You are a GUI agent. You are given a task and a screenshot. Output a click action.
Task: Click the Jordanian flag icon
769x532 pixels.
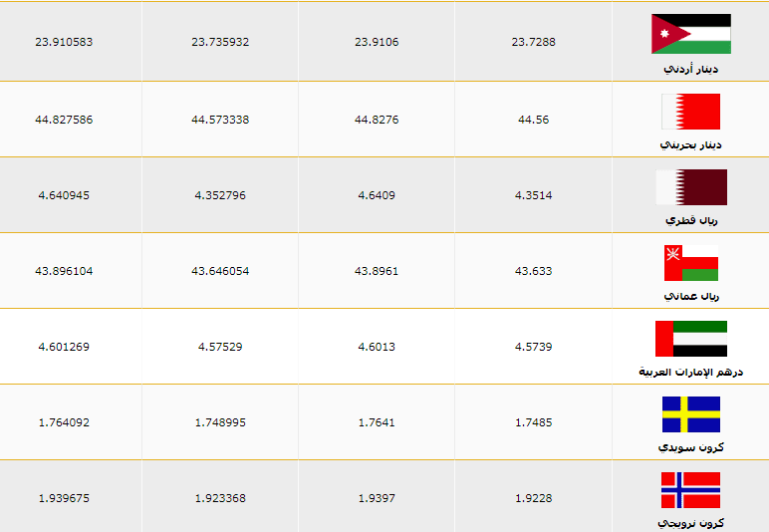point(691,34)
